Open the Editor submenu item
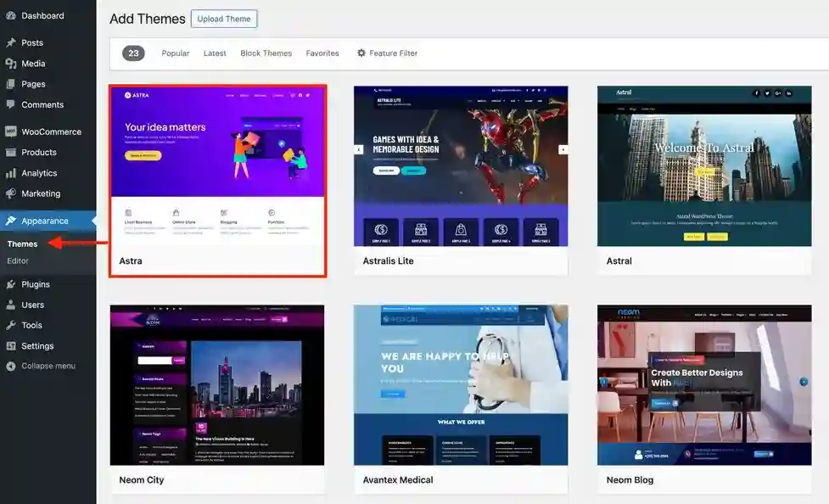The height and width of the screenshot is (504, 829). pyautogui.click(x=18, y=261)
